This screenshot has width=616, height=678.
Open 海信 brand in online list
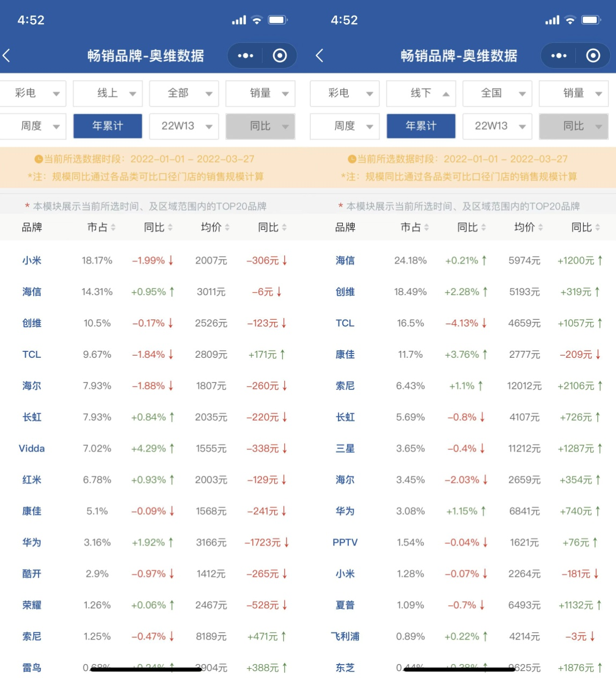coord(32,292)
